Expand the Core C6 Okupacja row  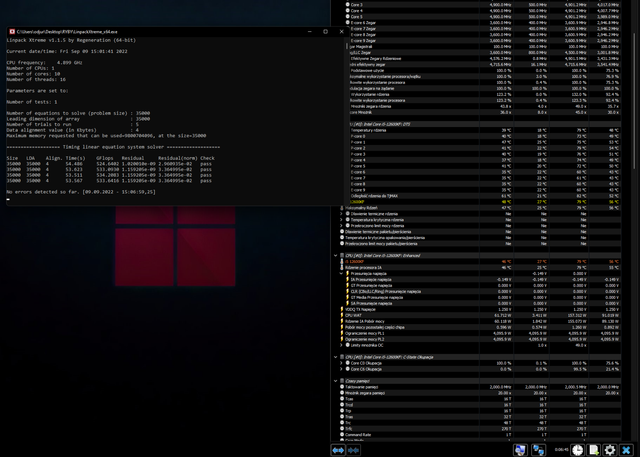342,369
